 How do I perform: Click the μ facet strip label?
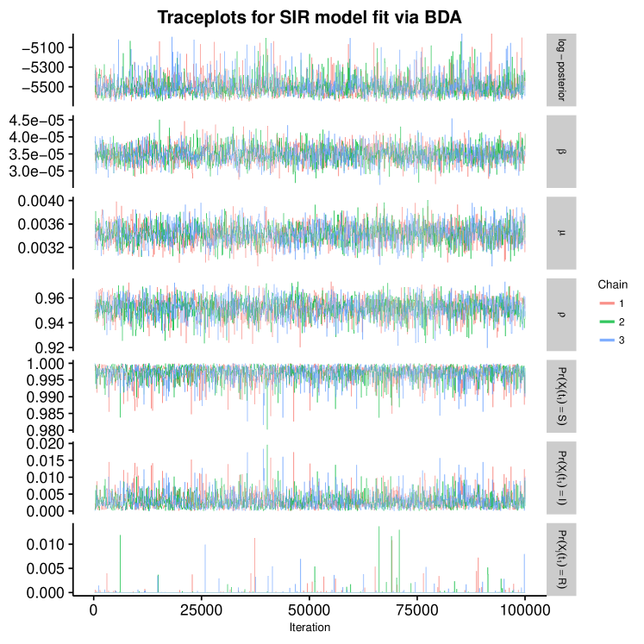point(561,233)
